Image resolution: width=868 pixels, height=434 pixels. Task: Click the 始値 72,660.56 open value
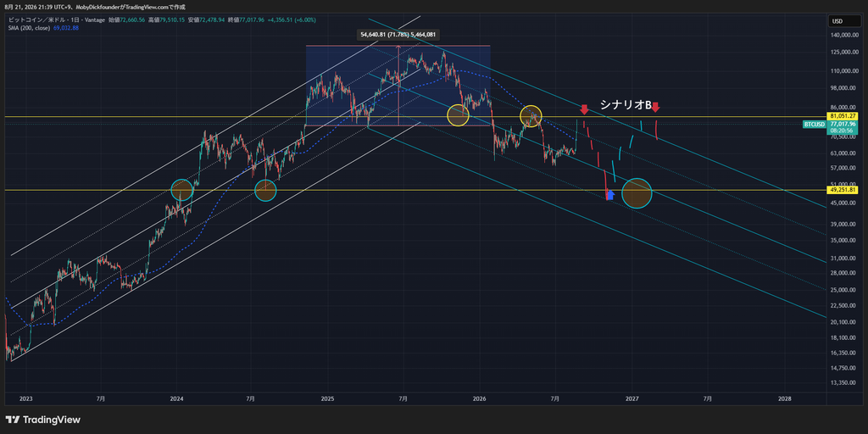(127, 20)
